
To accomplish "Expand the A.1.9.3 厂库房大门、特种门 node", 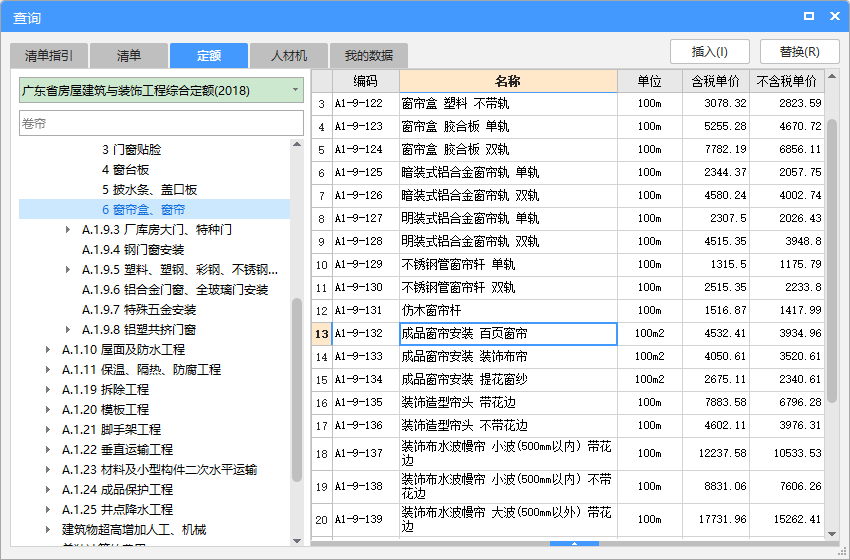I will (x=68, y=230).
